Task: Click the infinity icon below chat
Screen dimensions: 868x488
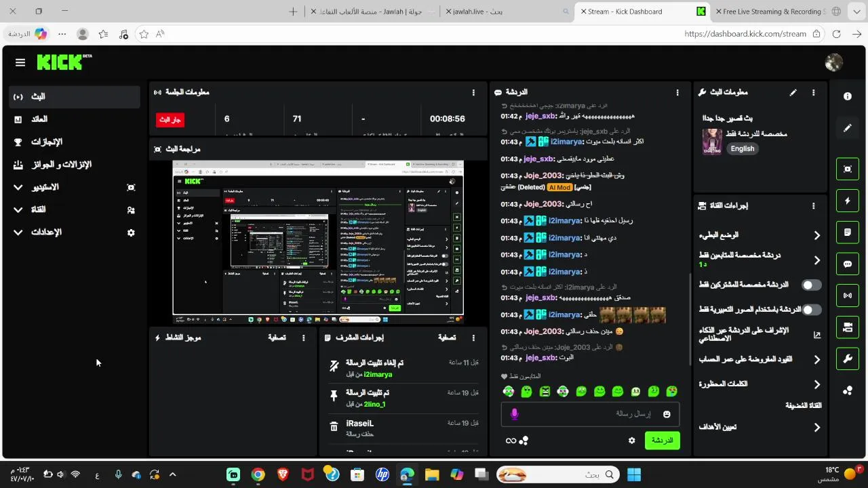Action: [511, 441]
